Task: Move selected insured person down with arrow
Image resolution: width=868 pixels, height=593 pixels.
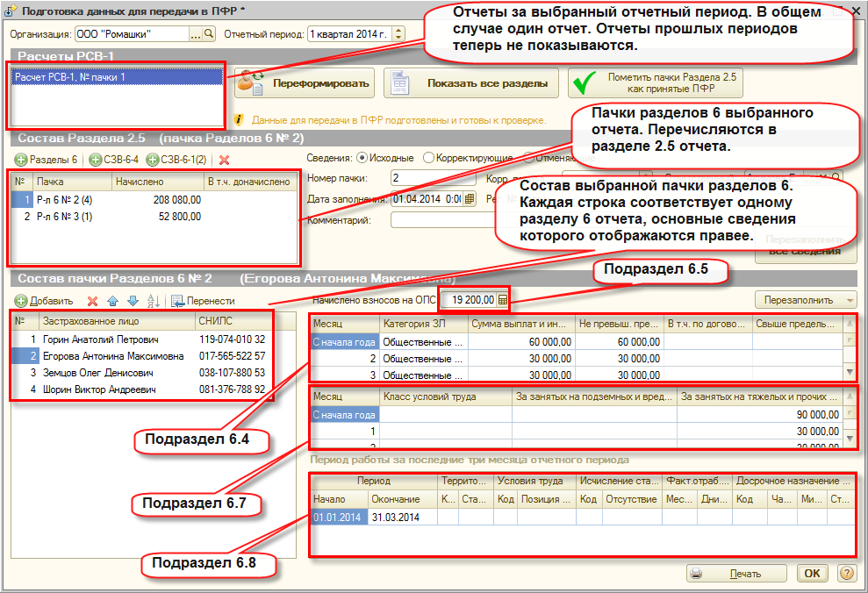Action: 133,301
